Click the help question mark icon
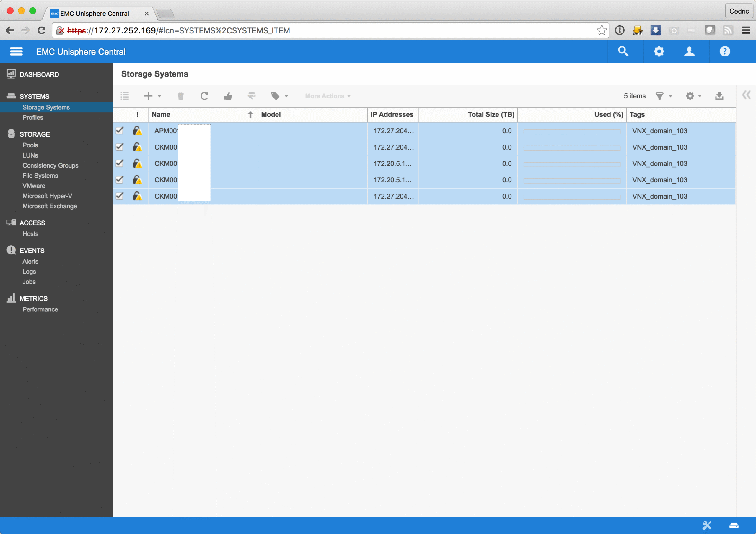This screenshot has width=756, height=534. (x=725, y=51)
